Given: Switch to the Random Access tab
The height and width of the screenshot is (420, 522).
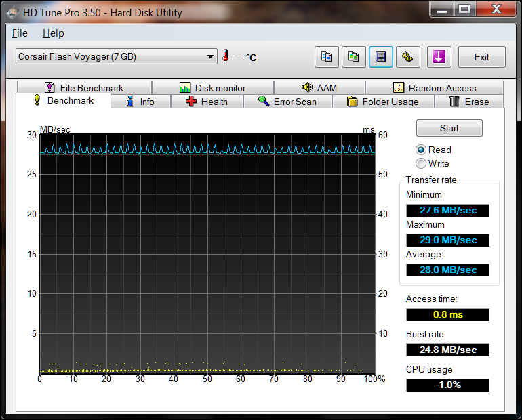Looking at the screenshot, I should click(x=435, y=88).
